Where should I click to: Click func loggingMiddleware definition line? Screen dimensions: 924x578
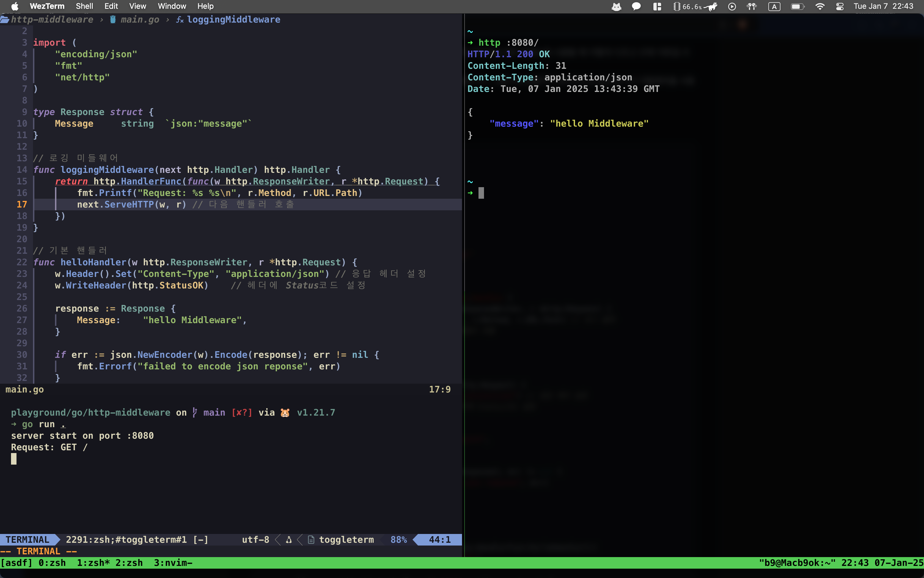[187, 170]
